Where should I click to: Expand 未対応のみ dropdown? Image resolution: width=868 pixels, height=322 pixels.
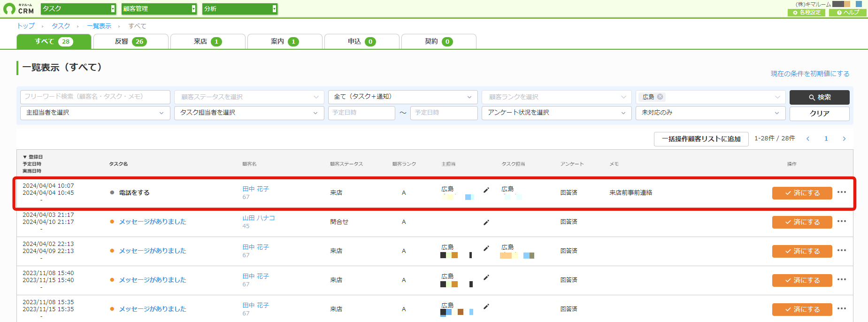pos(711,113)
